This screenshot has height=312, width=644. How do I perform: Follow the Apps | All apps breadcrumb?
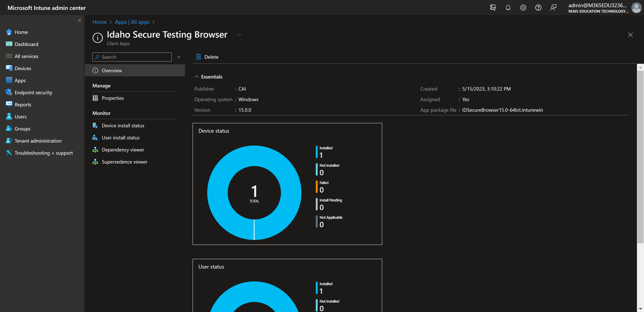[132, 22]
